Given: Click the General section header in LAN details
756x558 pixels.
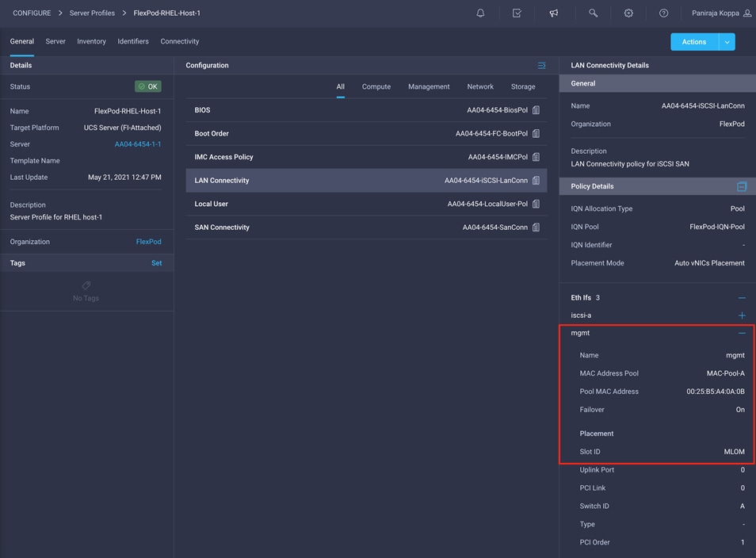Looking at the screenshot, I should [657, 83].
